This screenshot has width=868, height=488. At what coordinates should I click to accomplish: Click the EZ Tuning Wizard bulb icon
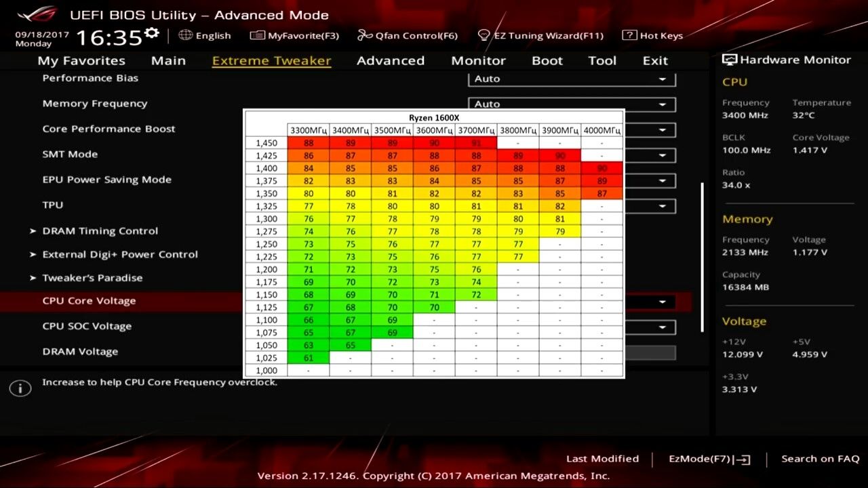(484, 35)
